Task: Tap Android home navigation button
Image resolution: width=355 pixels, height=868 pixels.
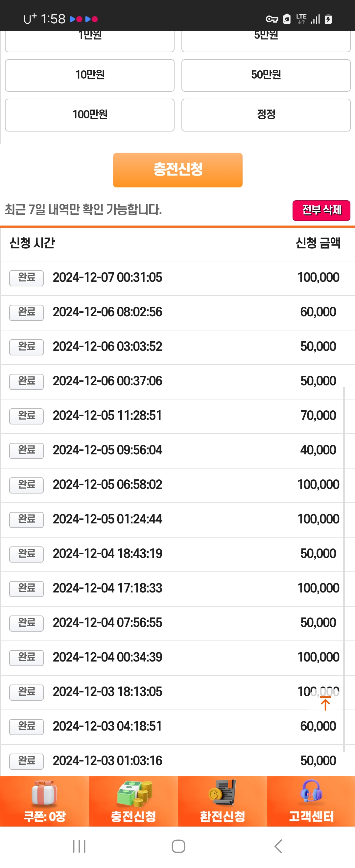Action: coord(178,846)
